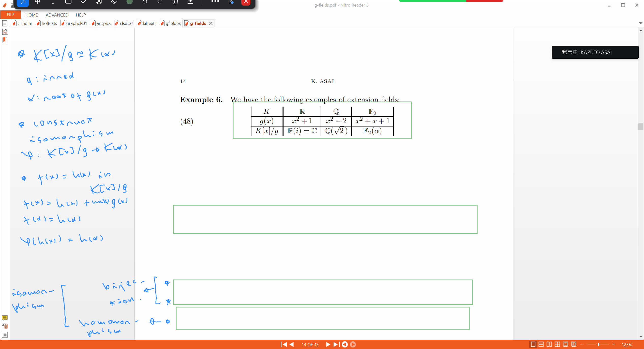Toggle full-screen reading view mode
Image resolution: width=644 pixels, height=349 pixels.
565,344
